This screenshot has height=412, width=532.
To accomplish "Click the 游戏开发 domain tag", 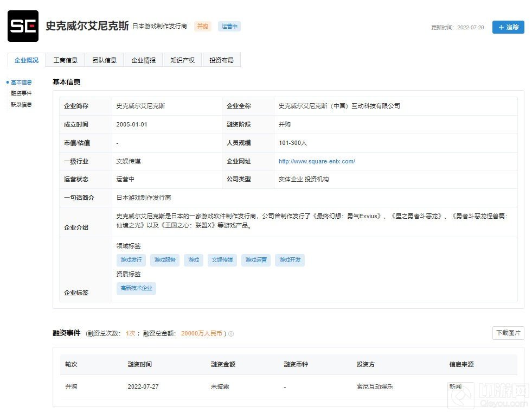I will click(x=290, y=260).
